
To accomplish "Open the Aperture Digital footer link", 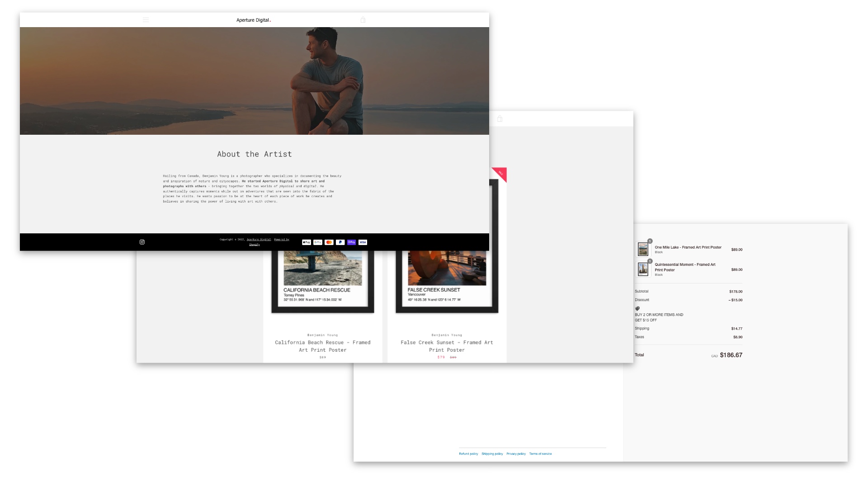I will [x=259, y=240].
